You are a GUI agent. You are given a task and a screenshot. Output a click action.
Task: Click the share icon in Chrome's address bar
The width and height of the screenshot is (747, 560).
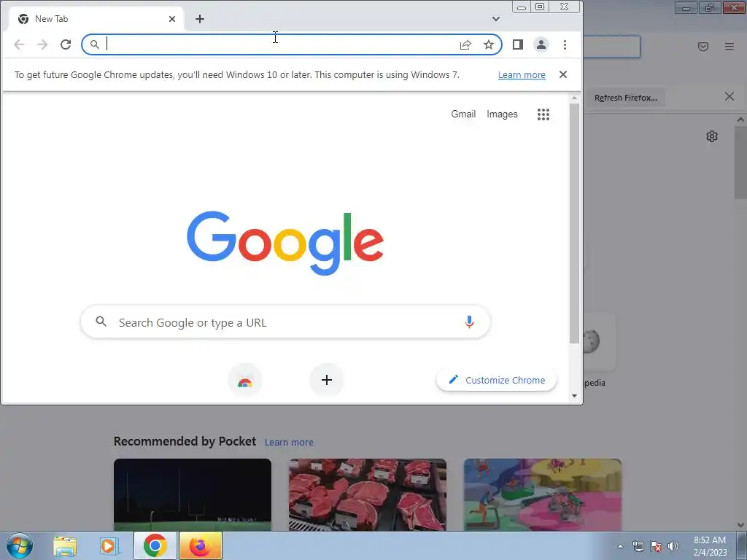465,44
